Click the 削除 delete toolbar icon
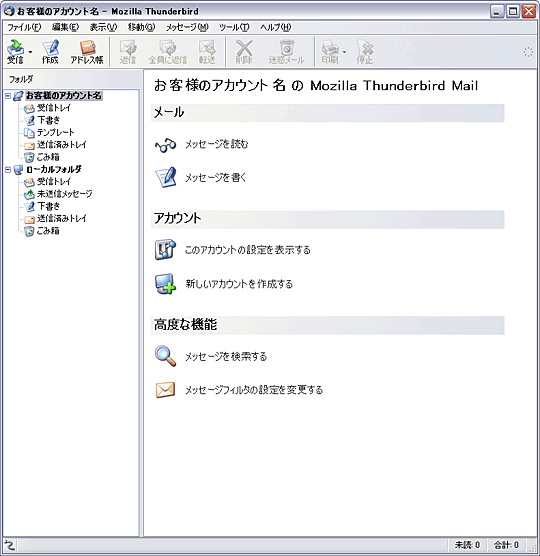The height and width of the screenshot is (556, 540). [x=244, y=52]
